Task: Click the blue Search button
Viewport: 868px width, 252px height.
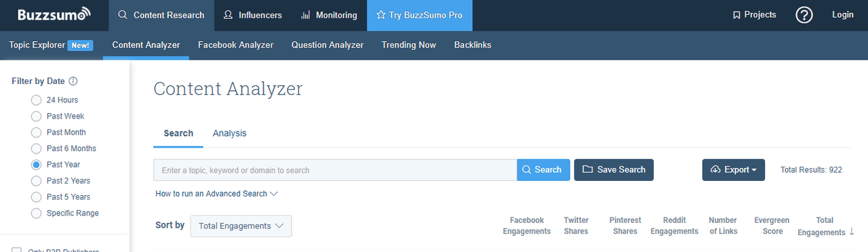Action: [544, 170]
